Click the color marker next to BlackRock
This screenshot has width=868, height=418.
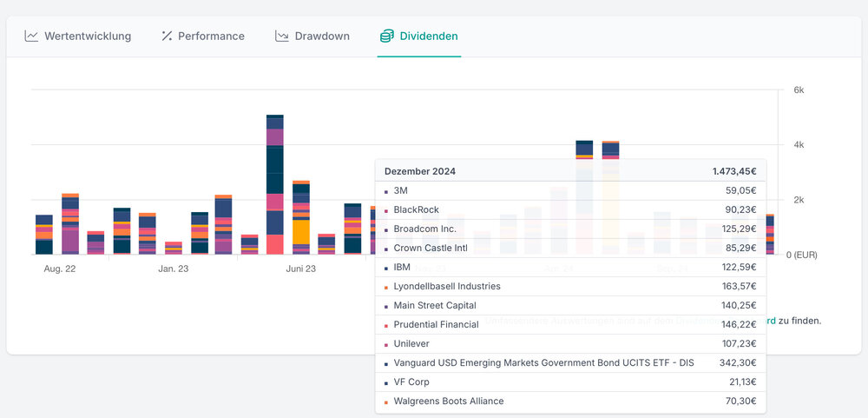386,210
